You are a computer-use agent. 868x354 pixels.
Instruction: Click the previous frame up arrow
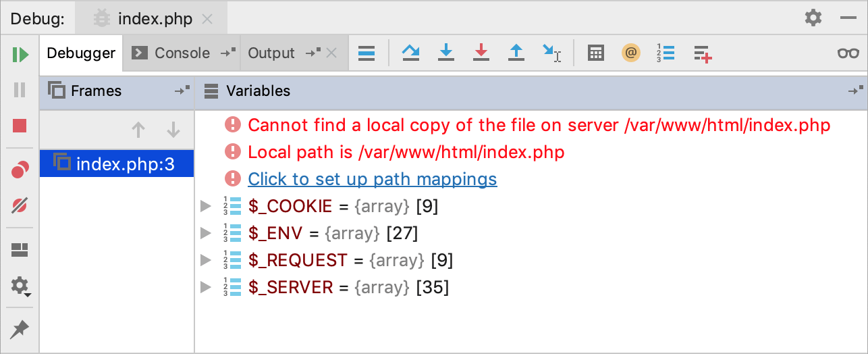[x=138, y=130]
